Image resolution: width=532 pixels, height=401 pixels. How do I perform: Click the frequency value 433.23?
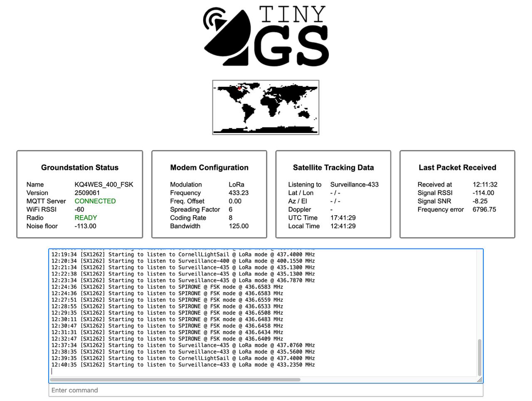pos(239,193)
